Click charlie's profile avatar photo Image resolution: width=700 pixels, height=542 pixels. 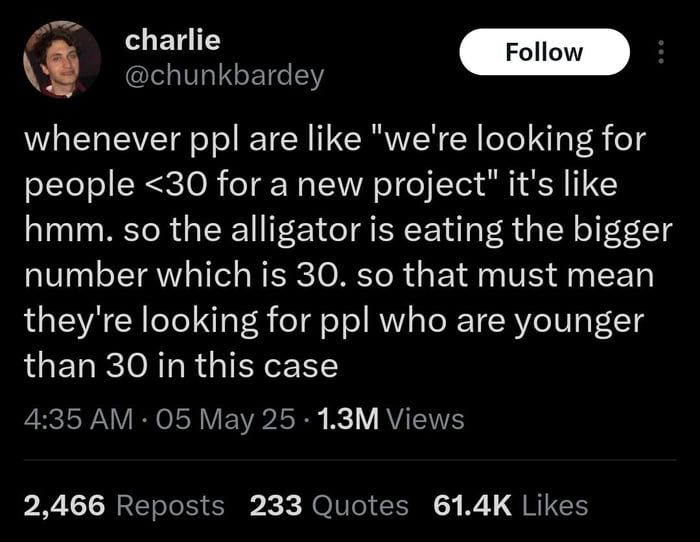point(63,60)
